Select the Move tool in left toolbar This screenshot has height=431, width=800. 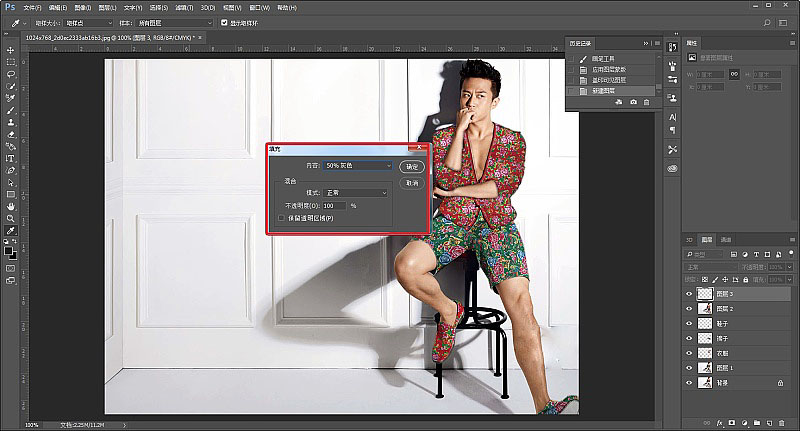point(10,50)
